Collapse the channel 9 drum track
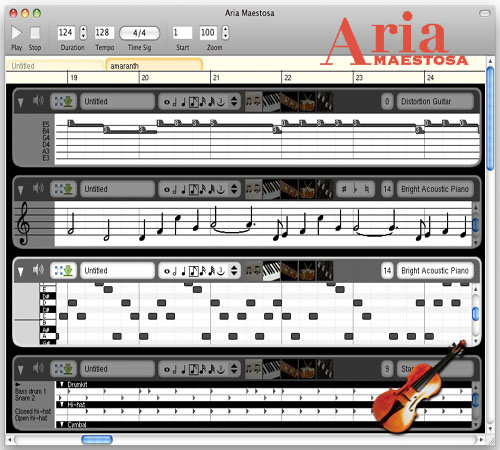 (21, 370)
